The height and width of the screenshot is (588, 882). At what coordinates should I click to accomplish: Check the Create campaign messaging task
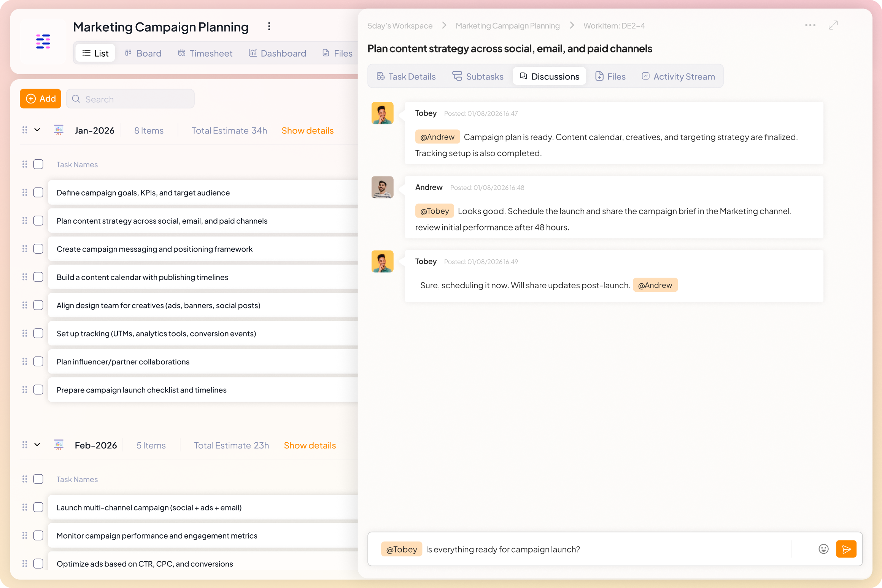[38, 249]
